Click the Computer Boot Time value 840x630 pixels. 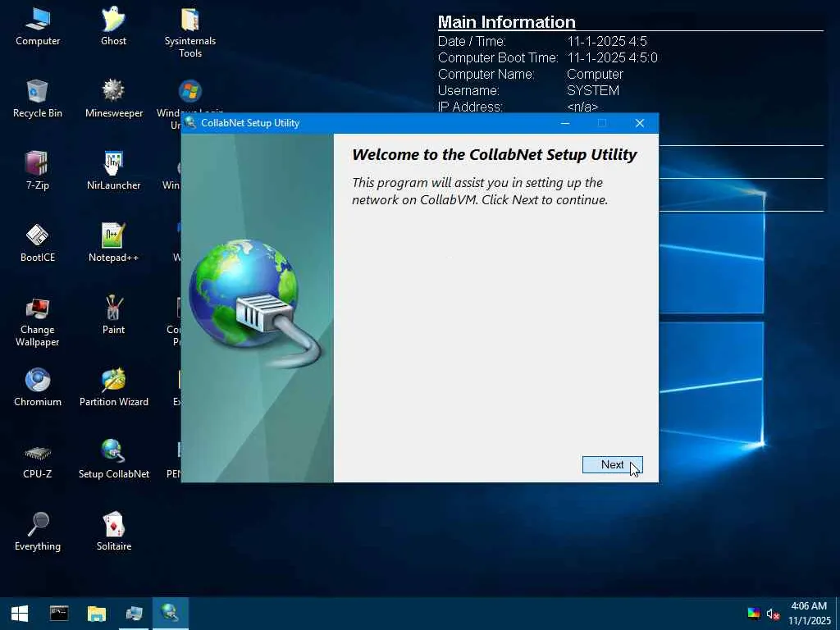[x=612, y=58]
